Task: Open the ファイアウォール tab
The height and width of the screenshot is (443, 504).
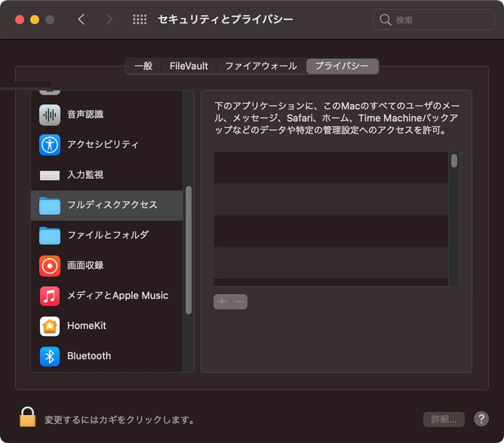Action: pyautogui.click(x=261, y=66)
